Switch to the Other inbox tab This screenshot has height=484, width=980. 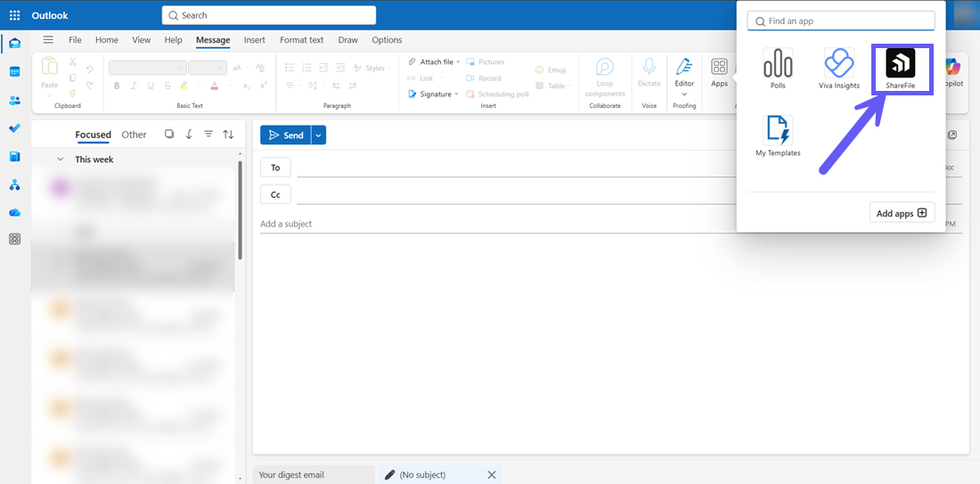134,135
